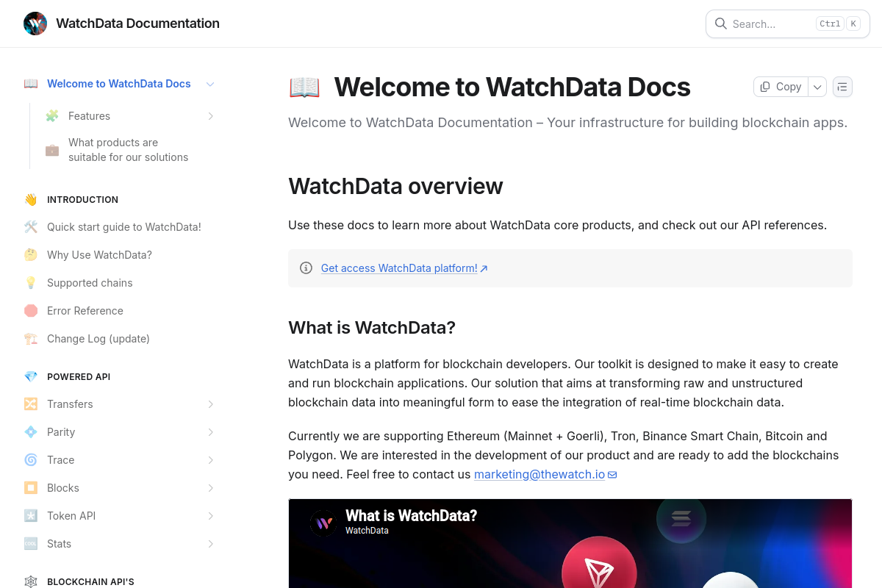Click the diamond icon beside Parity

(31, 432)
